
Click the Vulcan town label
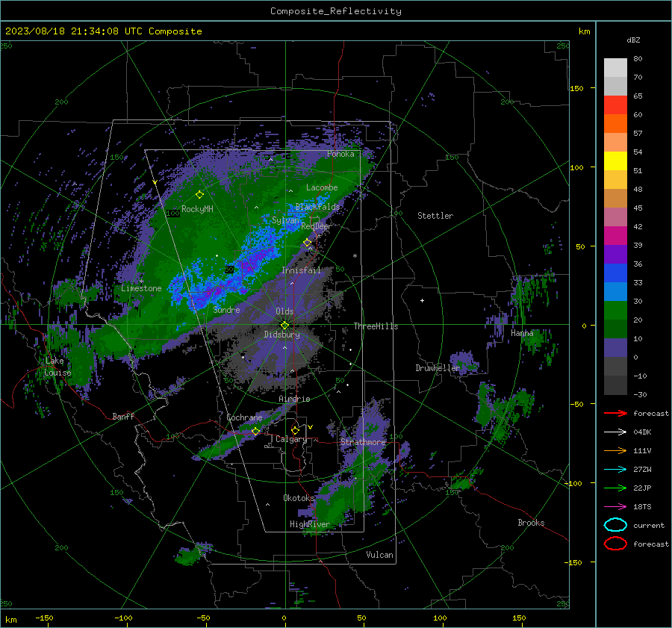[379, 555]
